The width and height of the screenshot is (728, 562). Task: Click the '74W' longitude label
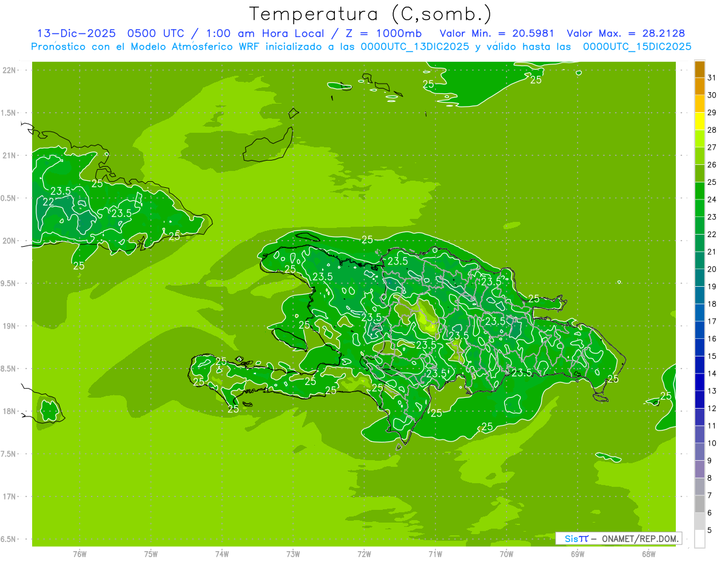tap(221, 554)
